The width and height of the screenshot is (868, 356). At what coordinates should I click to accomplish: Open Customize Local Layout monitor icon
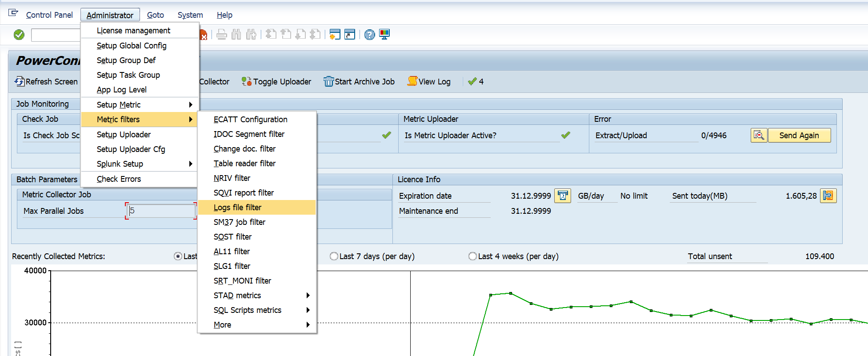tap(384, 35)
